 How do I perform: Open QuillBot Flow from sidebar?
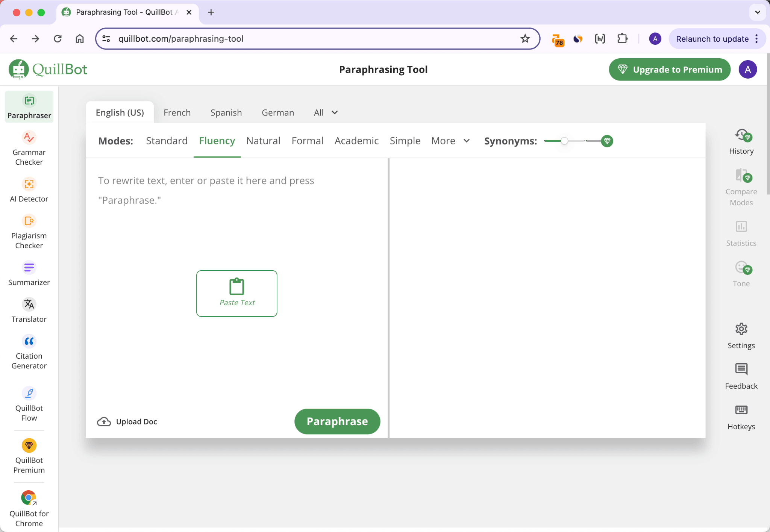coord(29,404)
